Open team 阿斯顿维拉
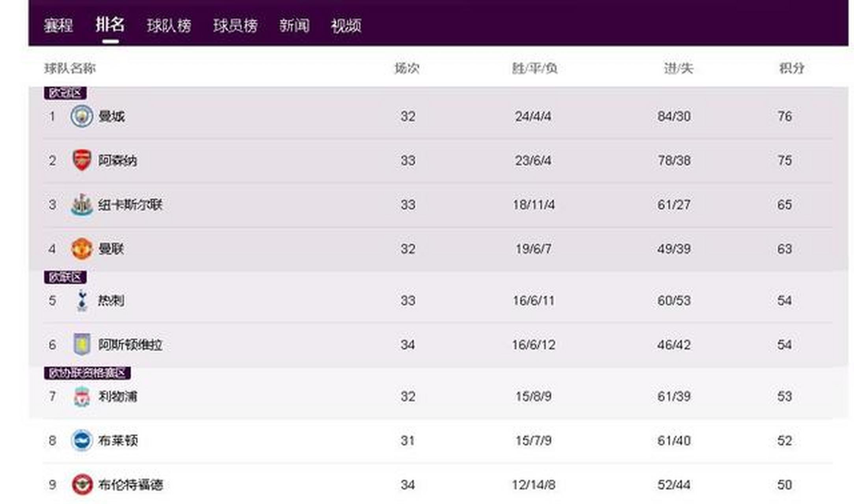 [x=130, y=345]
